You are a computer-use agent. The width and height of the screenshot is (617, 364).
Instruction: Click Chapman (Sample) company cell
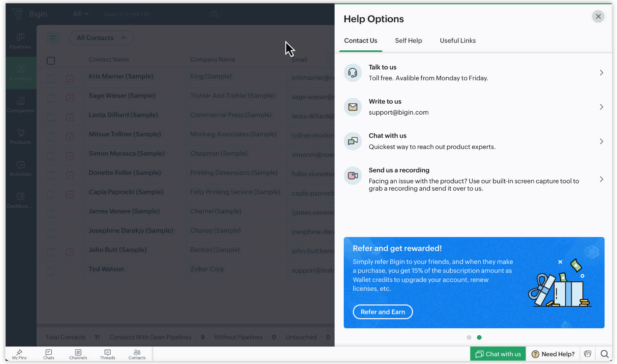(219, 153)
